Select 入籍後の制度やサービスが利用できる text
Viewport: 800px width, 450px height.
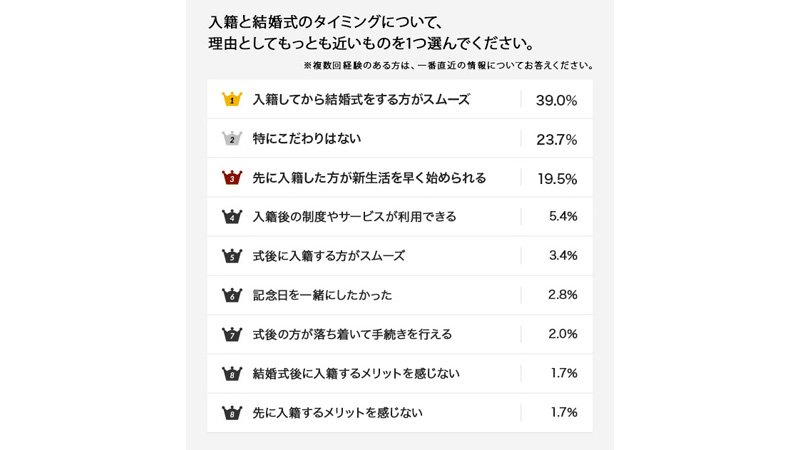coord(355,217)
